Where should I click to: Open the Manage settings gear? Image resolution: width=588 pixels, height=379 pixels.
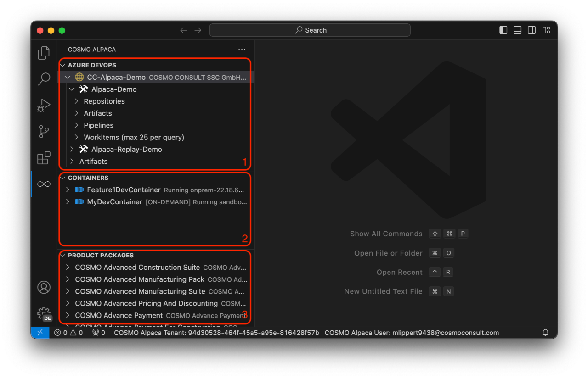click(44, 313)
